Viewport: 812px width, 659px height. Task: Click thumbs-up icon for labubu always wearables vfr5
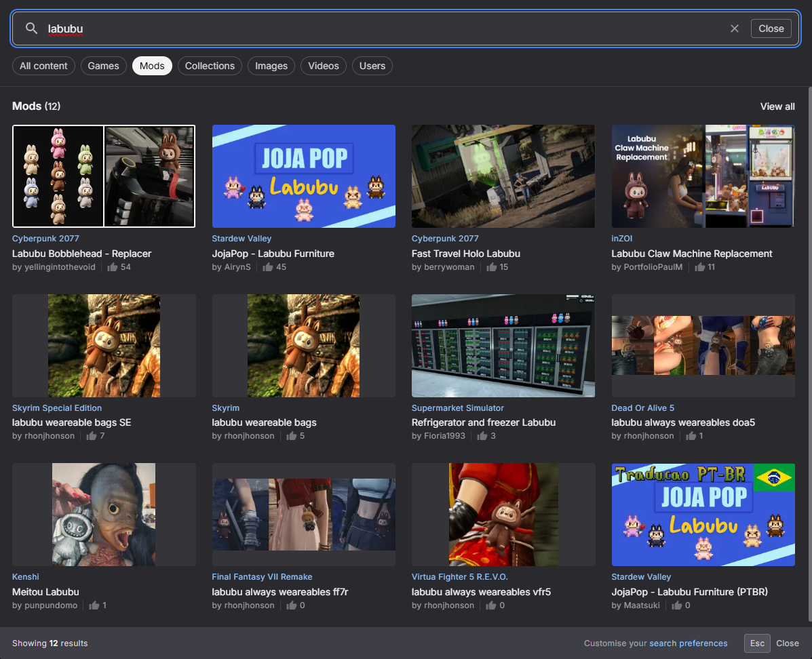pyautogui.click(x=491, y=605)
